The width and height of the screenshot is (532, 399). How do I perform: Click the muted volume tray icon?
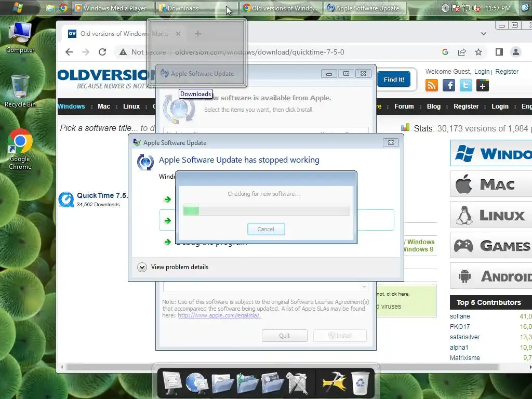tap(477, 8)
